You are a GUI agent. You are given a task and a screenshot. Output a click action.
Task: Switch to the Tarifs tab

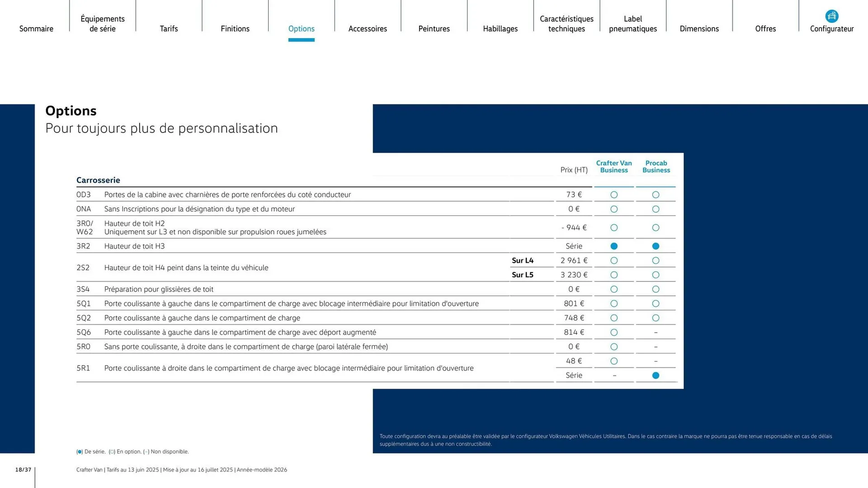point(169,28)
